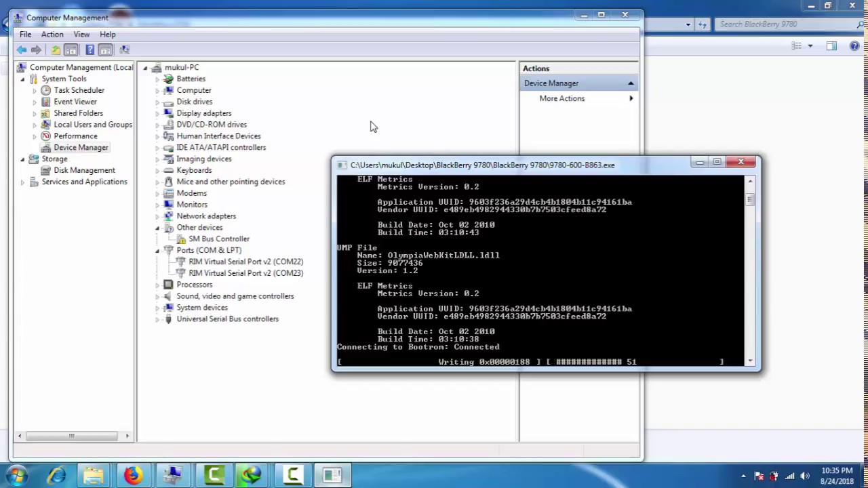
Task: Click the Keyboards category icon
Action: 168,170
